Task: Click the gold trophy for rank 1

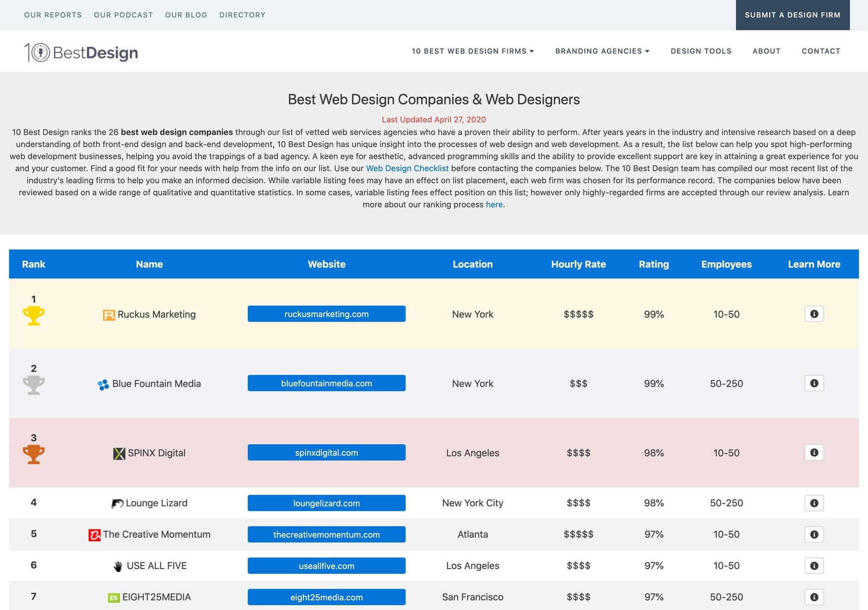Action: pos(33,316)
